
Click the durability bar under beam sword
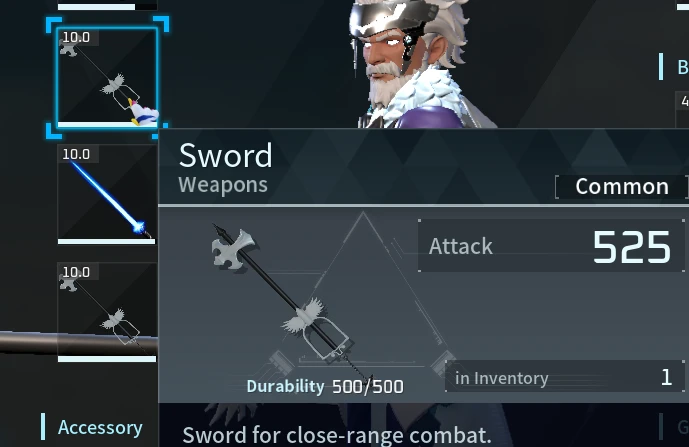tap(107, 241)
